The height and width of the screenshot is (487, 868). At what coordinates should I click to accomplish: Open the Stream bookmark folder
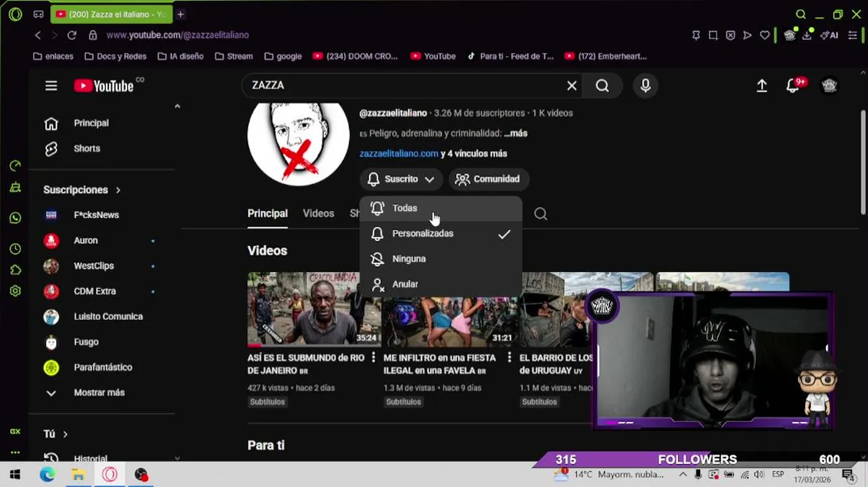click(233, 56)
